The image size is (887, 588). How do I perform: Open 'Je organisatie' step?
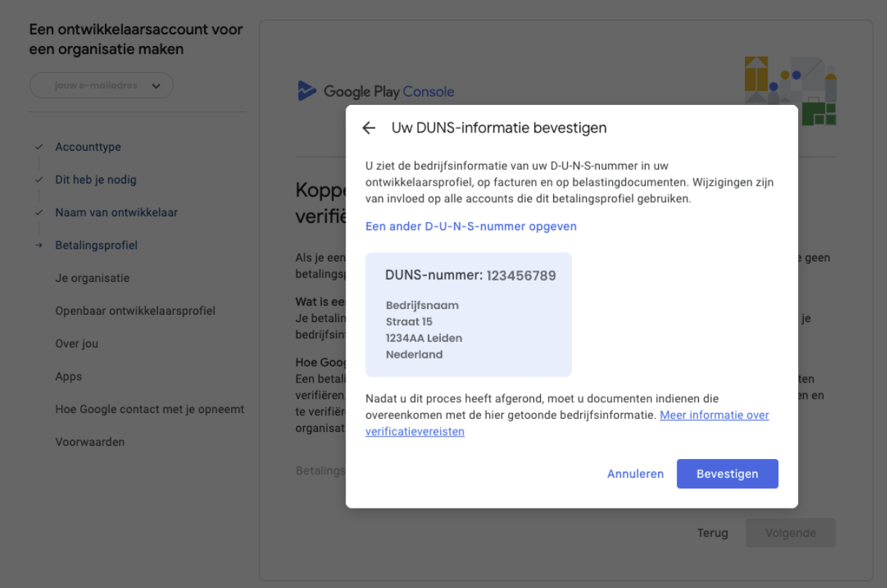pyautogui.click(x=93, y=278)
